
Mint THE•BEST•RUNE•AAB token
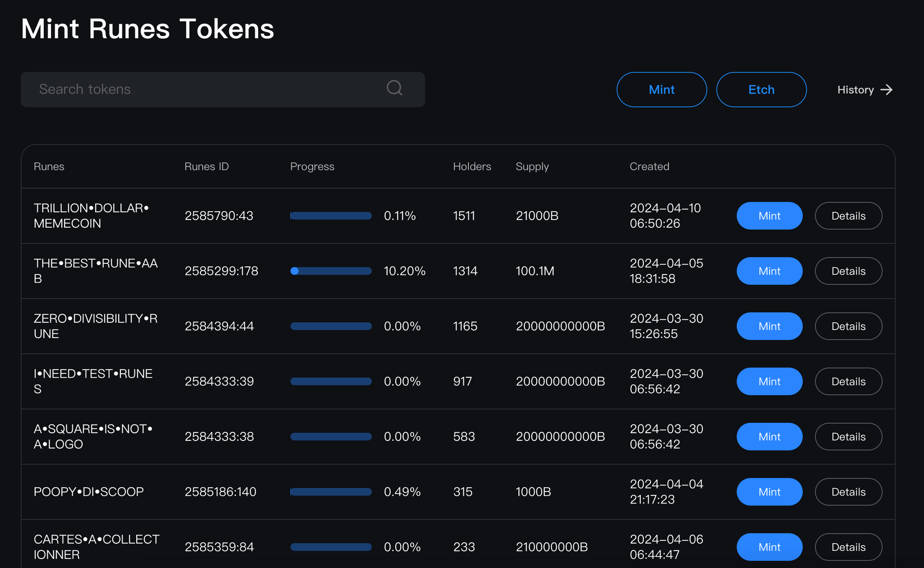[769, 271]
